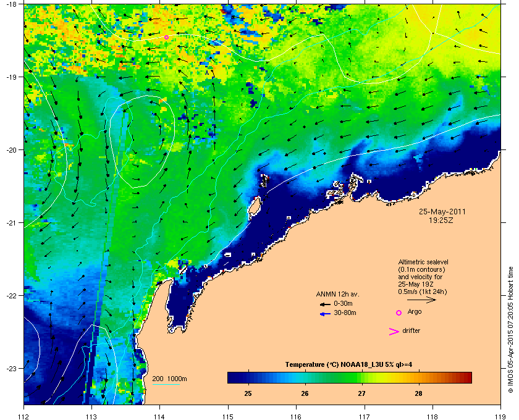Click the colorbar tick label '27'
The image size is (519, 420).
click(x=362, y=393)
